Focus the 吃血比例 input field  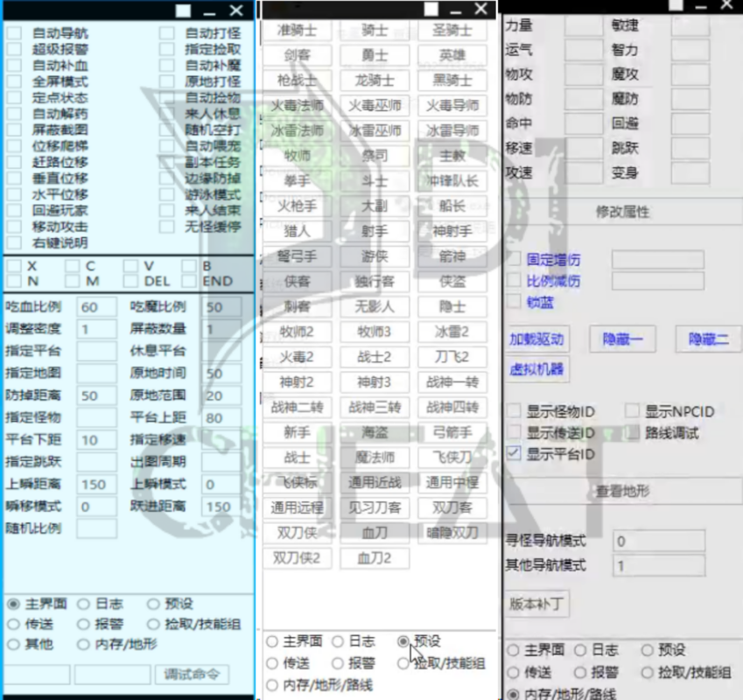click(96, 307)
